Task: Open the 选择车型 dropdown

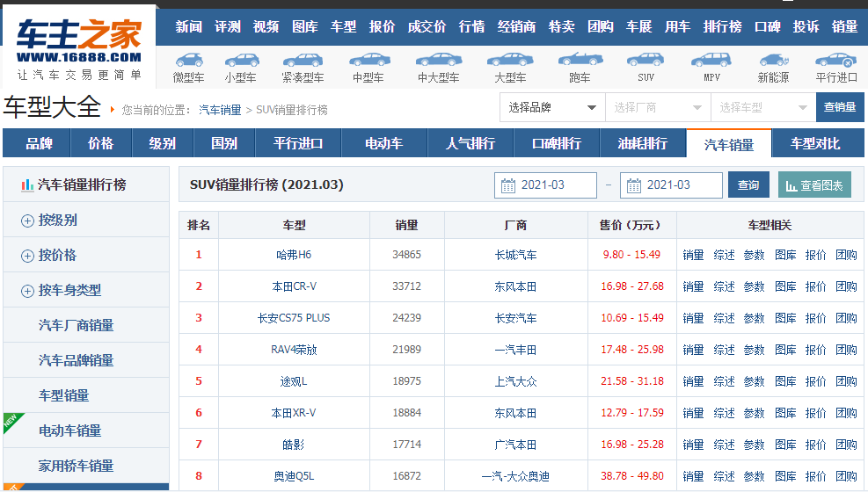Action: (x=763, y=107)
